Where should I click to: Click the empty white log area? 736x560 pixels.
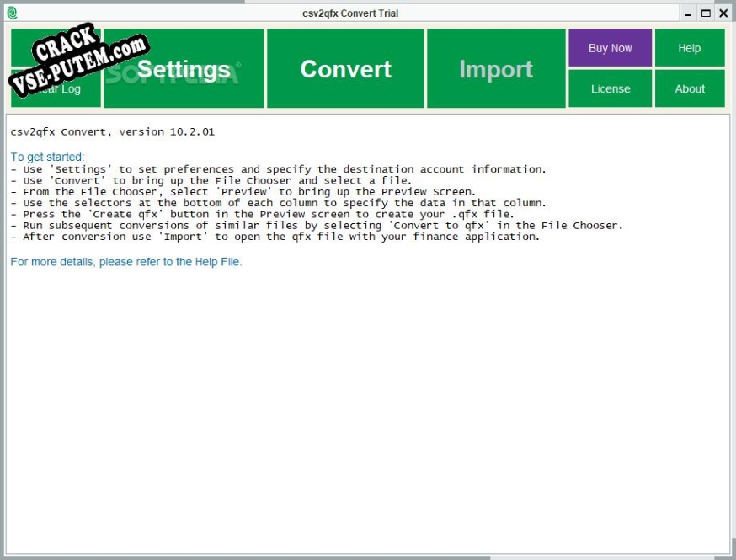[x=368, y=403]
